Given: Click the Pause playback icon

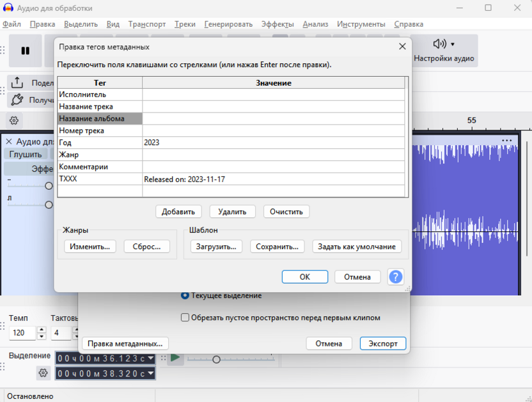Looking at the screenshot, I should tap(26, 50).
